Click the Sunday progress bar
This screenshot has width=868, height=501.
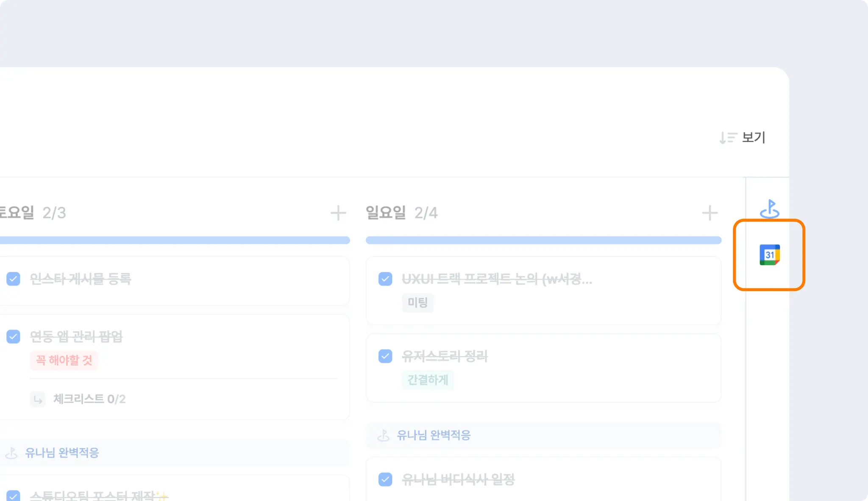[x=543, y=240]
